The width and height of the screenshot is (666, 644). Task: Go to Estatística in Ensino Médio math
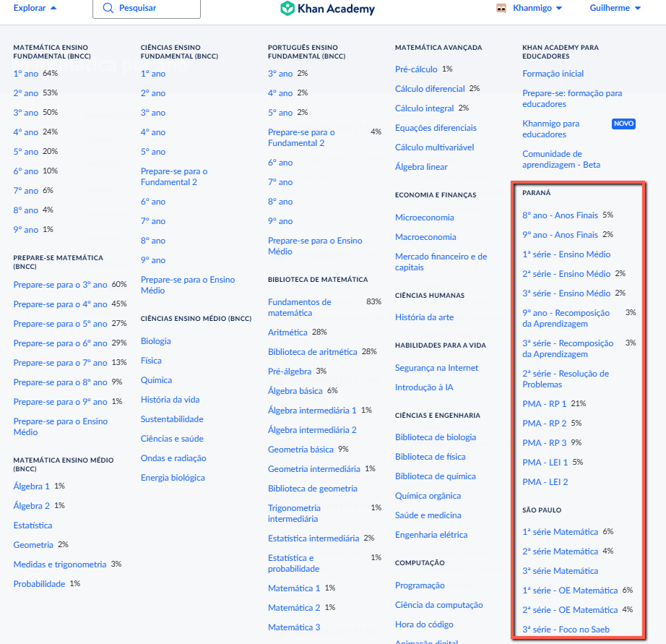(x=33, y=525)
